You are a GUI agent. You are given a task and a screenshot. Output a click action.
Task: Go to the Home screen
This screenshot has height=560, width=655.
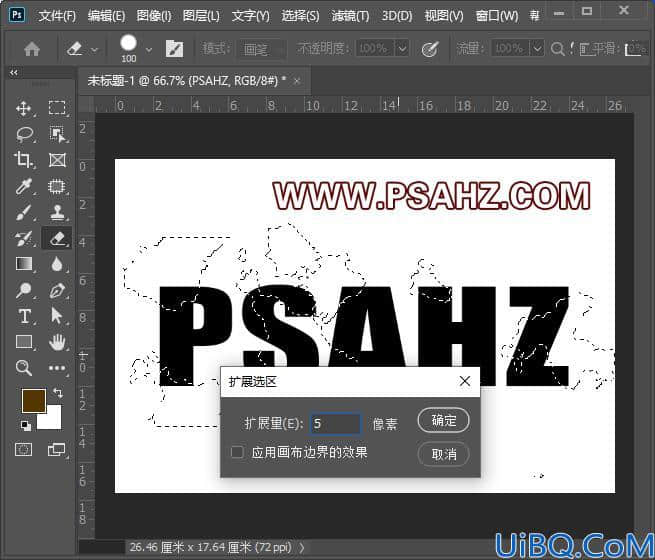tap(32, 49)
